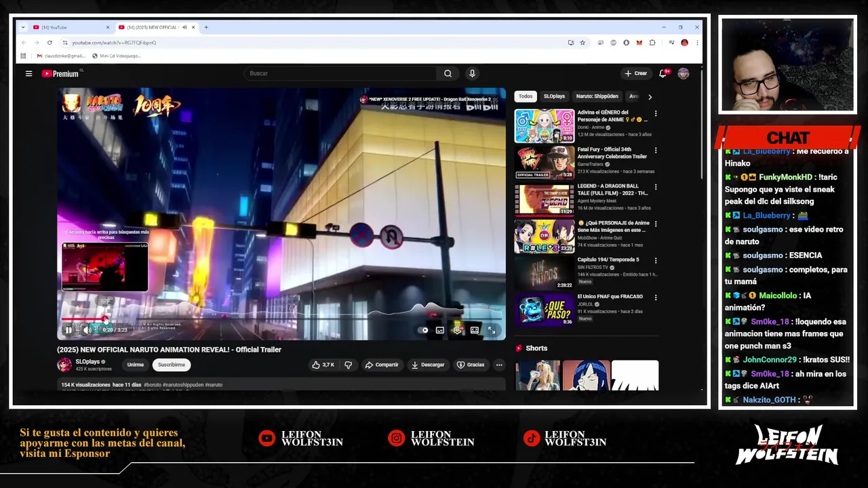Activate voice search microphone
Image resolution: width=868 pixels, height=488 pixels.
point(472,73)
